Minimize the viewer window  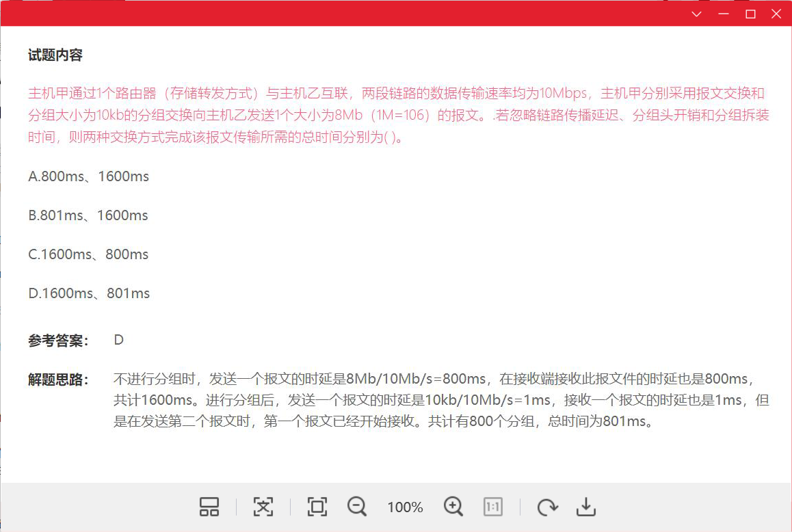(x=724, y=14)
